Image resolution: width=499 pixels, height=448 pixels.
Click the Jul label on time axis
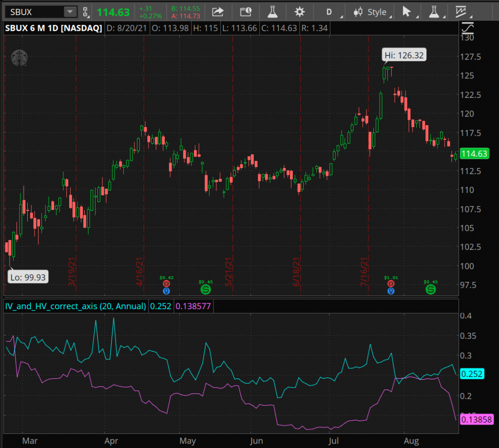(333, 441)
